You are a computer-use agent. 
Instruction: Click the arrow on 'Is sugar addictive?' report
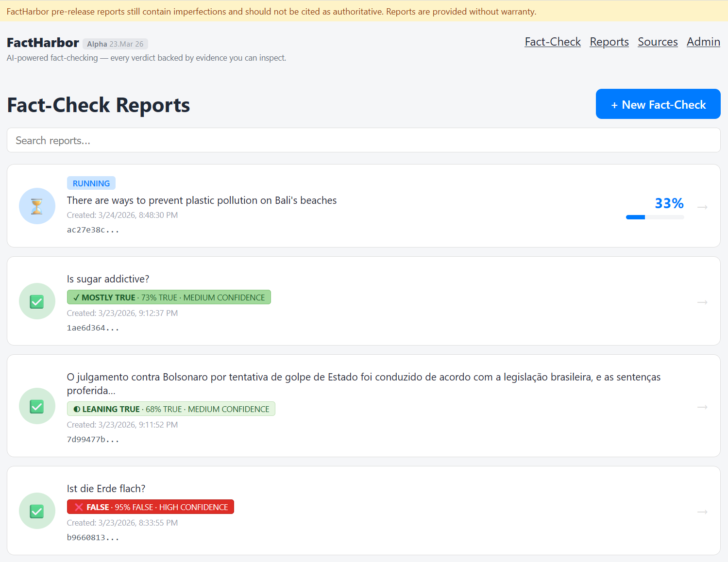coord(702,302)
